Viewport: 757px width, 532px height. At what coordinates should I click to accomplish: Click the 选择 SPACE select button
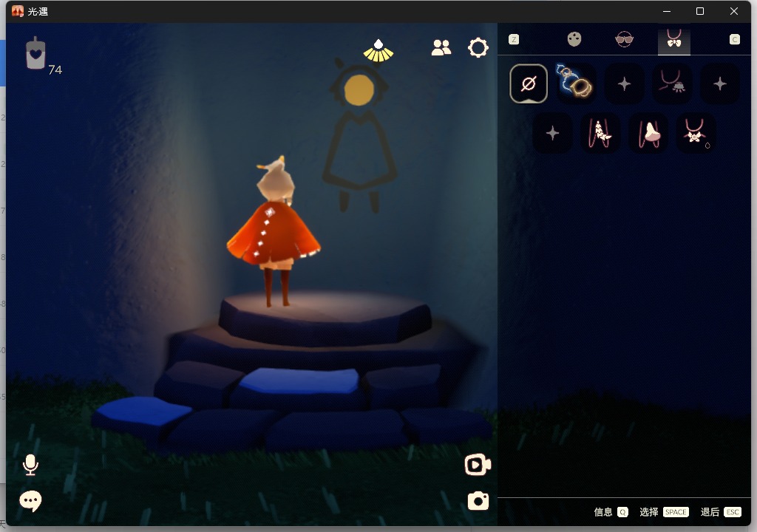coord(664,512)
